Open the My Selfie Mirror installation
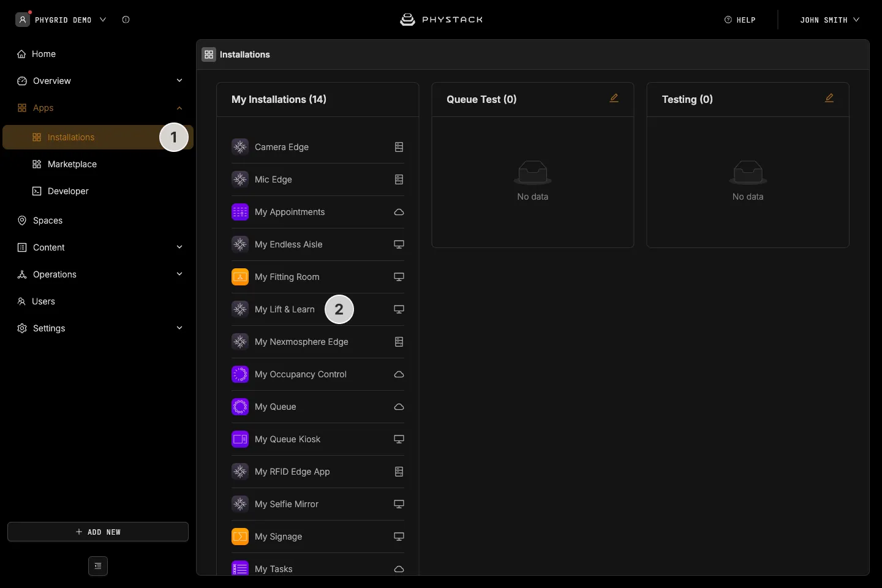Image resolution: width=882 pixels, height=588 pixels. (x=318, y=504)
